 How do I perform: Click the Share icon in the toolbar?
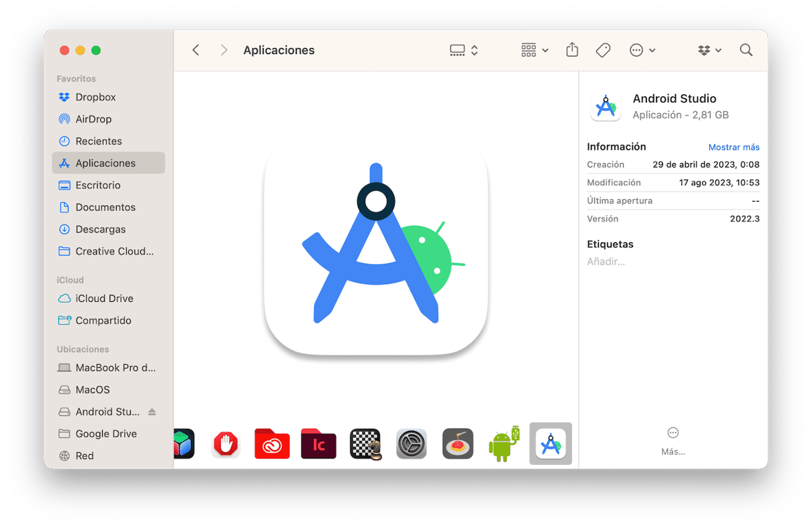pyautogui.click(x=572, y=49)
